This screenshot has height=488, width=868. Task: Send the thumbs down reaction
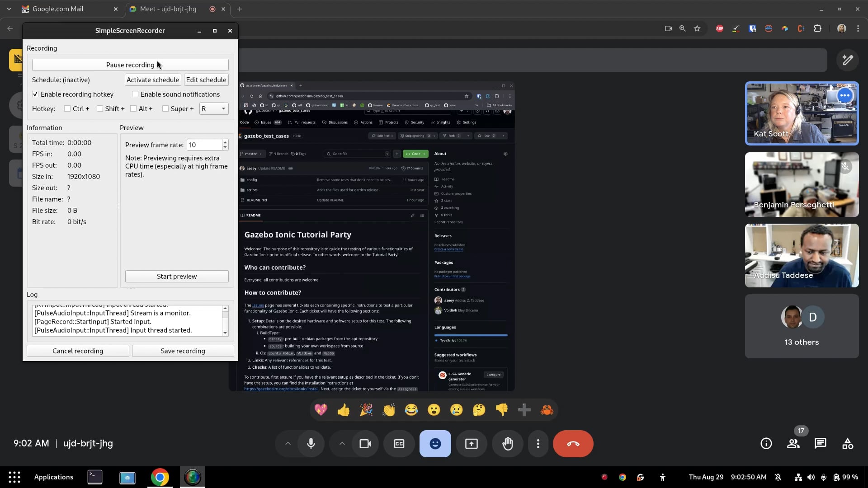pos(502,410)
